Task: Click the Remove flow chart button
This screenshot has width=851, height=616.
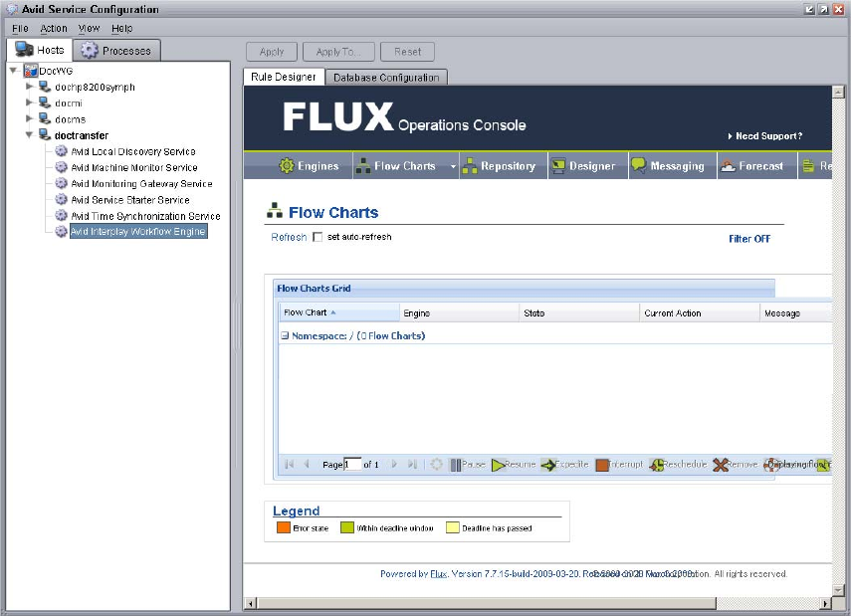Action: (735, 465)
